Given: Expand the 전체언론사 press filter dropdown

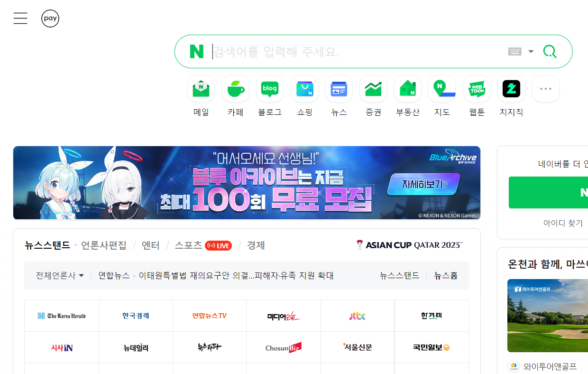Looking at the screenshot, I should (60, 275).
